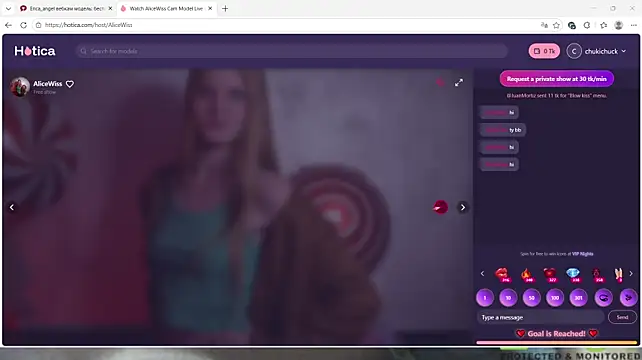Send the red heart gift

pos(550,274)
